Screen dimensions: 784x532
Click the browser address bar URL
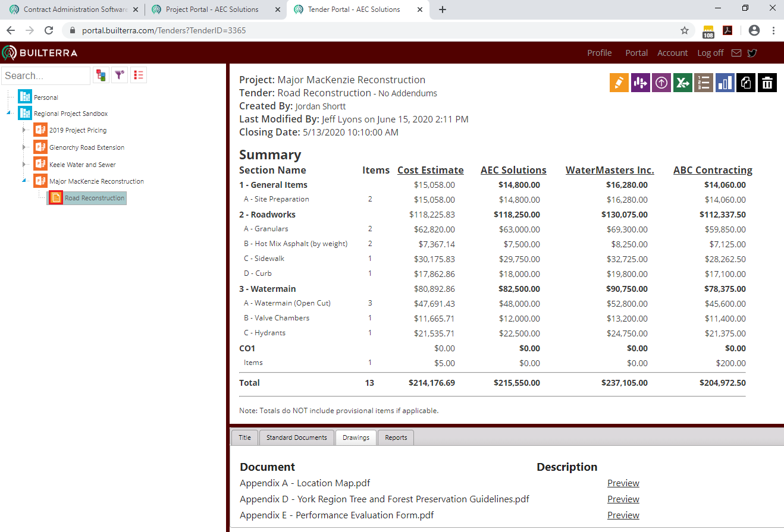click(164, 30)
